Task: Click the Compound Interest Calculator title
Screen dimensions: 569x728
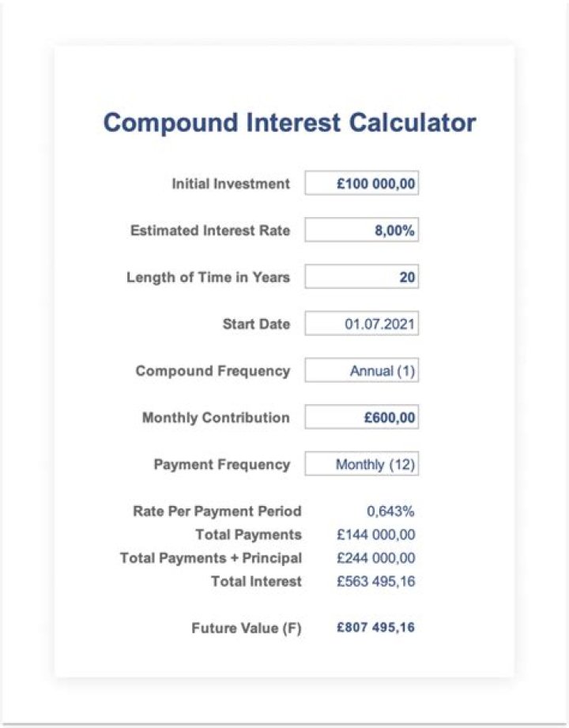Action: point(289,123)
